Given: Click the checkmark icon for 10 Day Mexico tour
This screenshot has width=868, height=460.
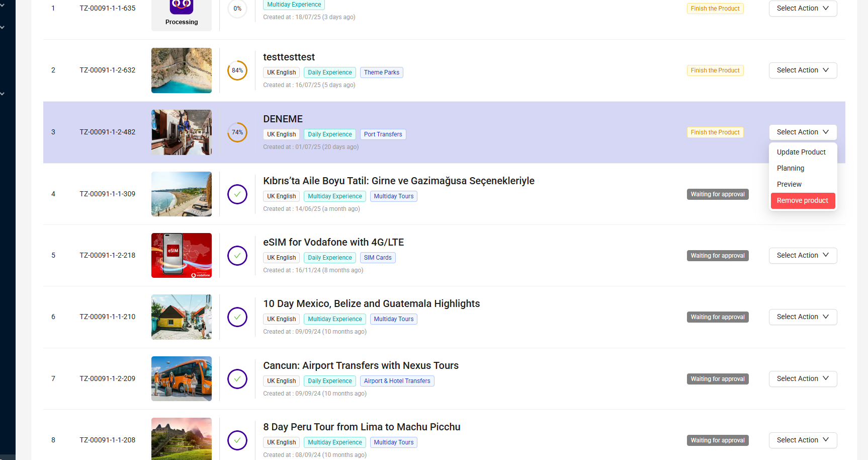Looking at the screenshot, I should (237, 317).
